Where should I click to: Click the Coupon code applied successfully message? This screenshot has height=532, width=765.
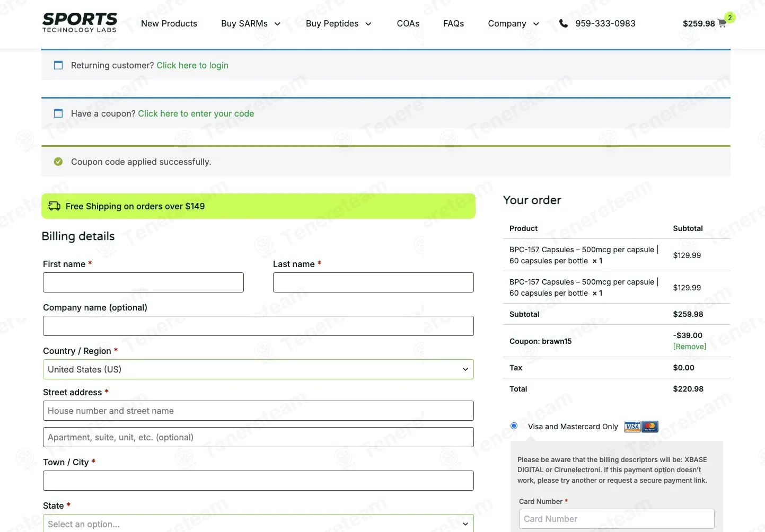coord(141,162)
